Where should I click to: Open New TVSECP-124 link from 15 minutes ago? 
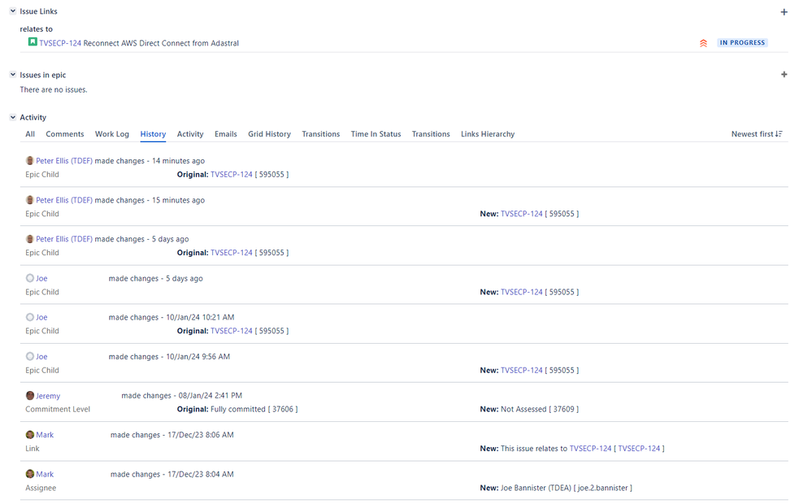pos(522,214)
